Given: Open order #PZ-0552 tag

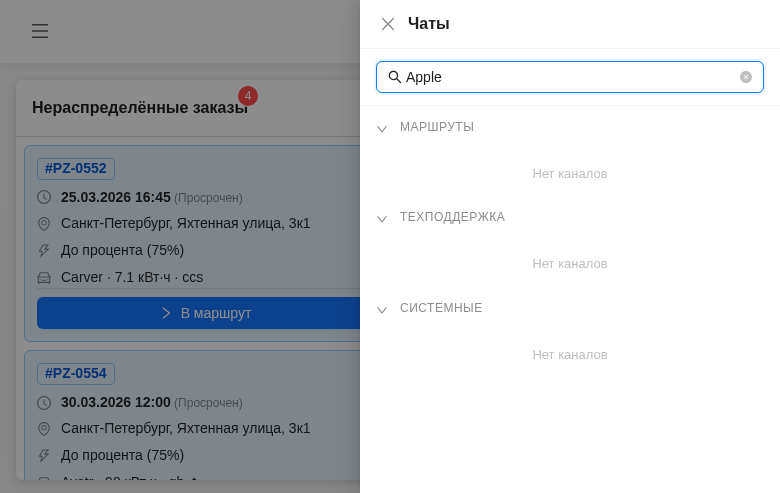Looking at the screenshot, I should [76, 168].
